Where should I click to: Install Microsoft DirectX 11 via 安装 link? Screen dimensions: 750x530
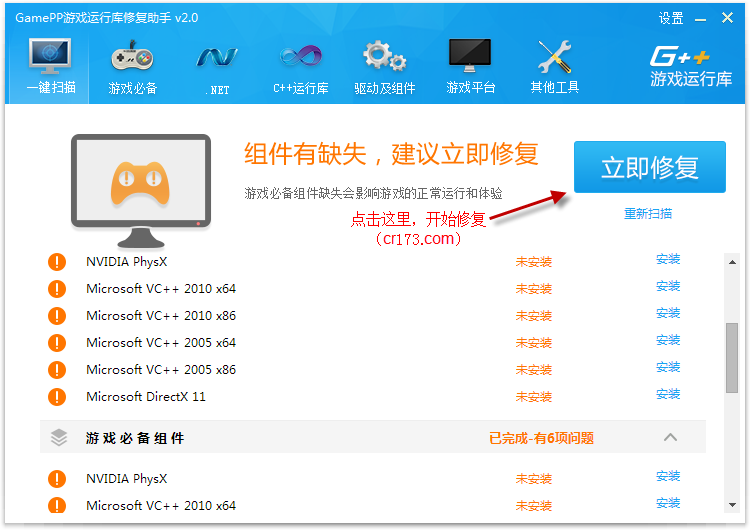[667, 395]
